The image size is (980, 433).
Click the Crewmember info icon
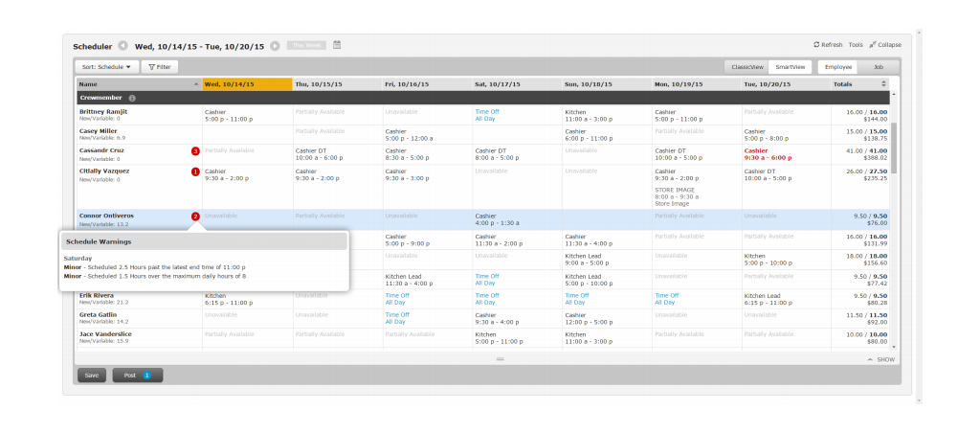point(132,98)
